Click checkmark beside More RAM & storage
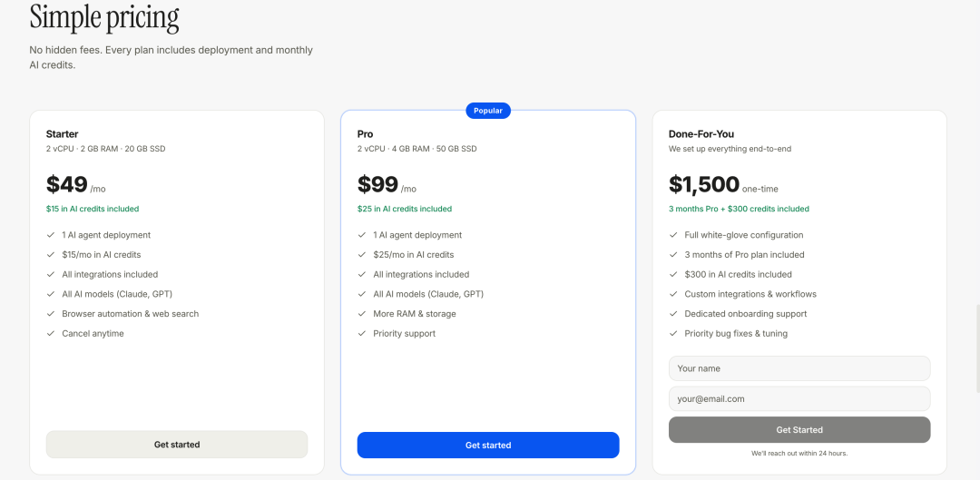 [x=362, y=314]
